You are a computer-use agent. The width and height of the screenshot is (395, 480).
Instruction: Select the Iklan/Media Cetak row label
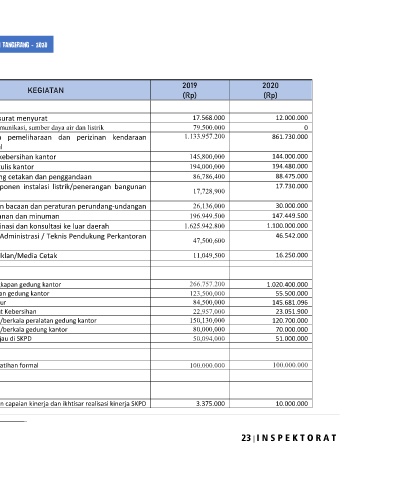pos(29,256)
